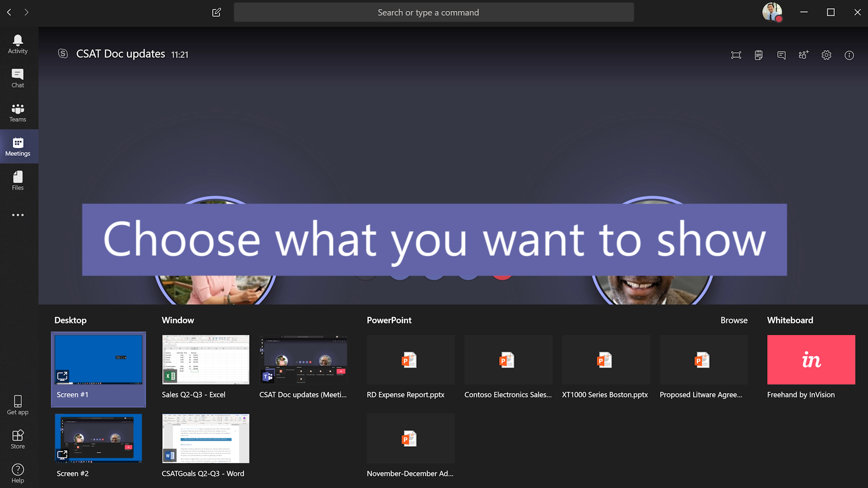The height and width of the screenshot is (488, 868).
Task: Open Sales Q2-Q3 Excel window
Action: click(x=205, y=366)
